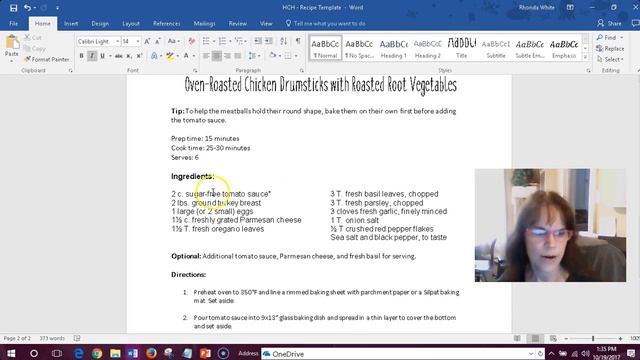Apply Title style
Screen dimensions: 640x360
point(462,48)
